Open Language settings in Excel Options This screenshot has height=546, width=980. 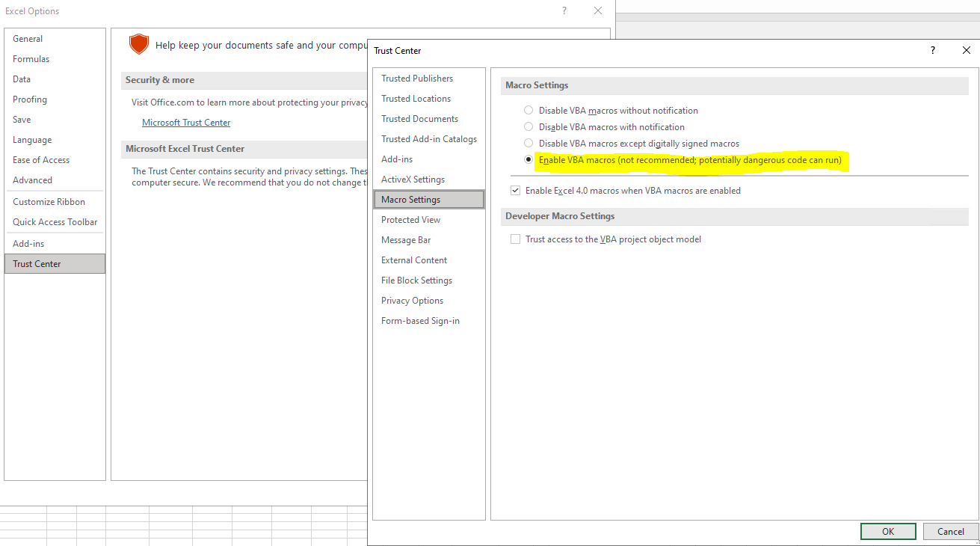click(x=55, y=140)
